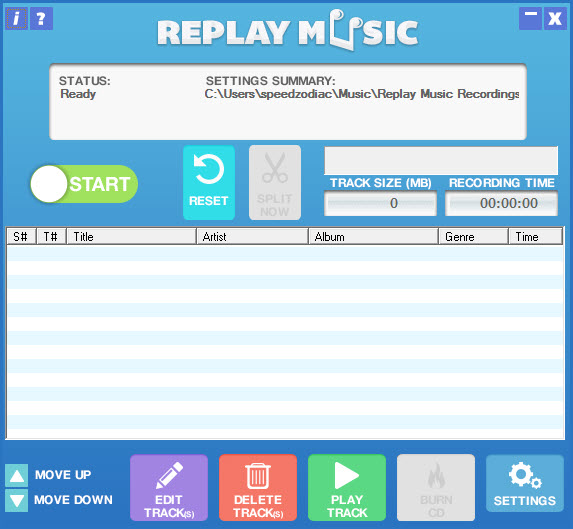Close the Replay Music window
This screenshot has height=529, width=573.
555,18
